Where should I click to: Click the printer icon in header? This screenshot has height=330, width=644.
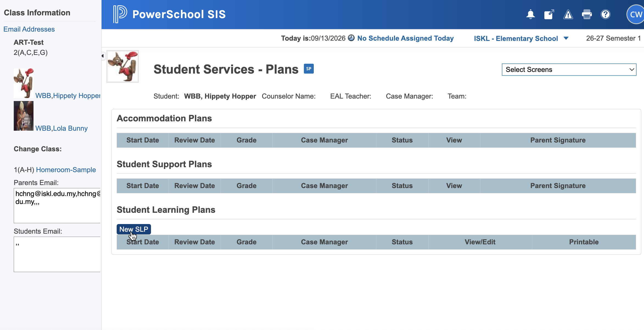(x=587, y=14)
